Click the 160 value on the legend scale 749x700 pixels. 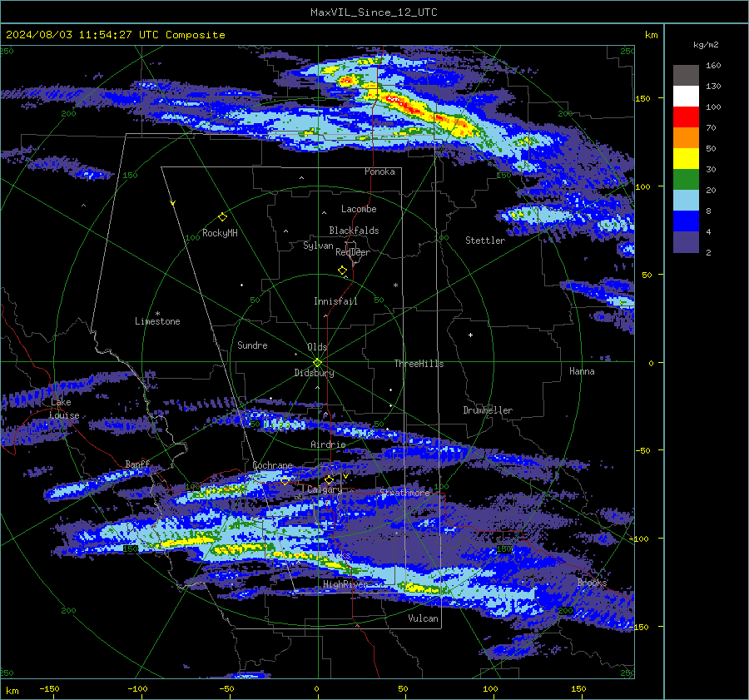pyautogui.click(x=713, y=66)
